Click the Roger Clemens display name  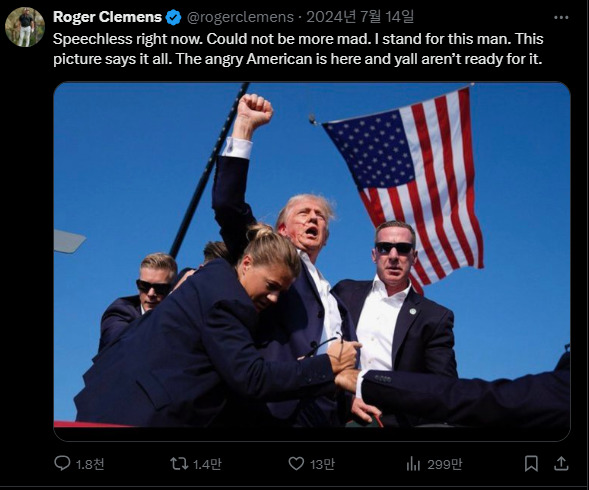[107, 17]
